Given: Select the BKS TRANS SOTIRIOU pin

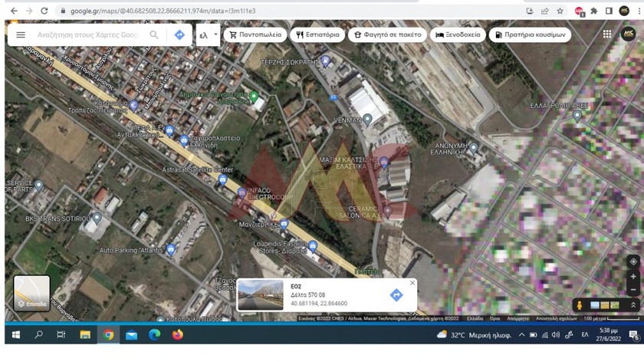Looking at the screenshot, I should [97, 218].
